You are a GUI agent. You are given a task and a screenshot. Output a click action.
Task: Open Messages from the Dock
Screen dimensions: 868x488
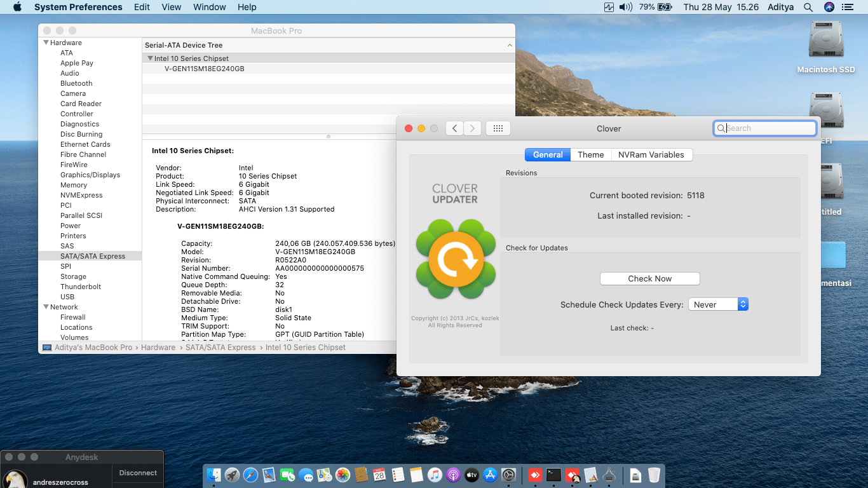306,475
